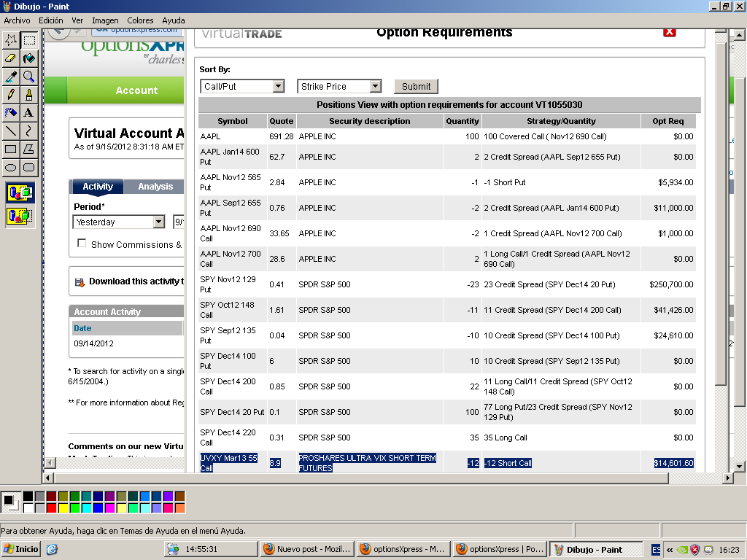Choose the straight Line tool

[x=11, y=131]
